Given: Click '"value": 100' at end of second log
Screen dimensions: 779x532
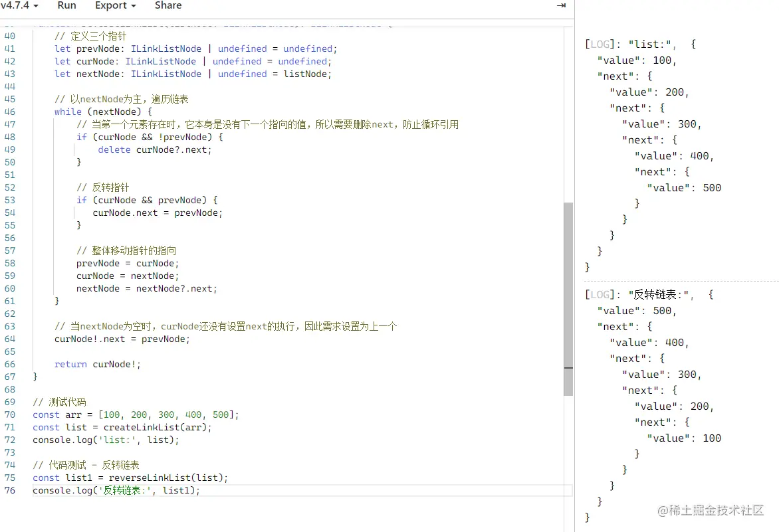Looking at the screenshot, I should point(684,439).
